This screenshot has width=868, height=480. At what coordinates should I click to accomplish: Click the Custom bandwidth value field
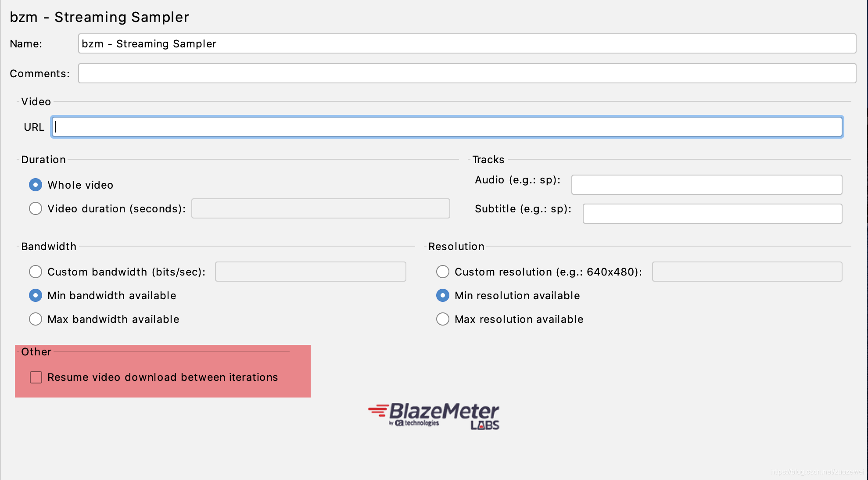click(310, 272)
